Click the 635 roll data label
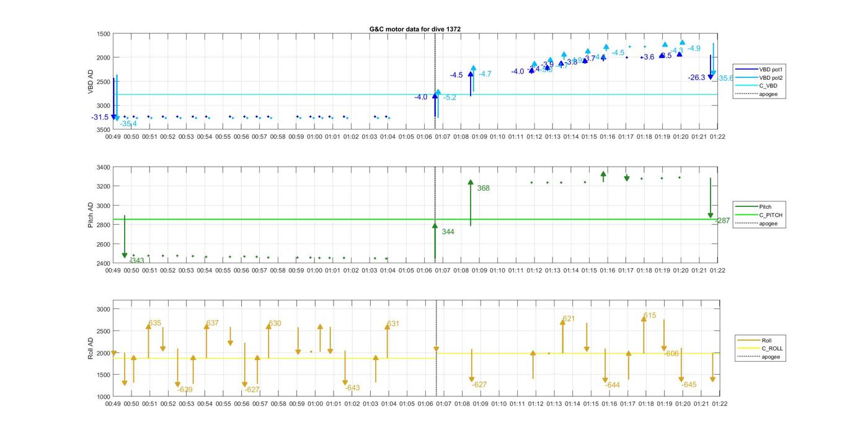The image size is (868, 446). tap(155, 323)
